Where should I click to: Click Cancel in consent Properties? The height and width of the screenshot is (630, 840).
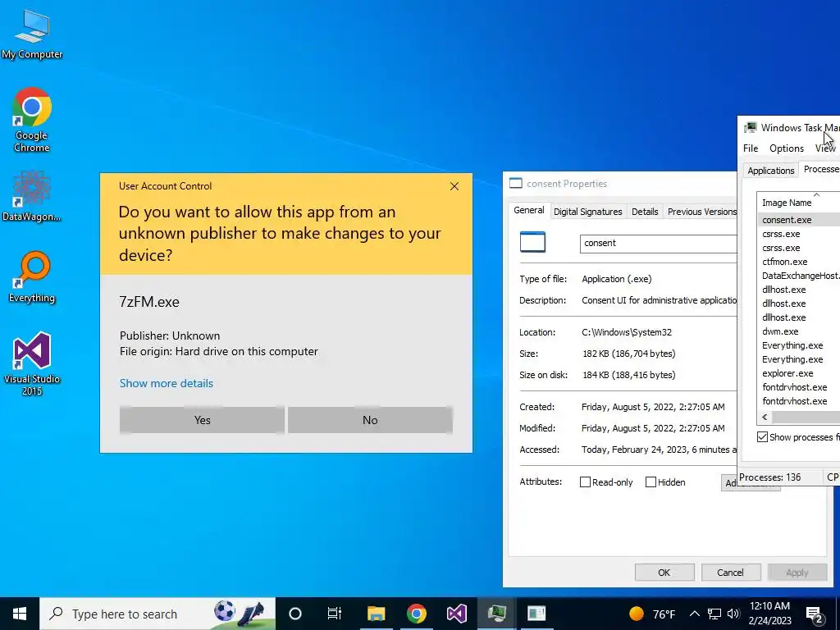731,572
